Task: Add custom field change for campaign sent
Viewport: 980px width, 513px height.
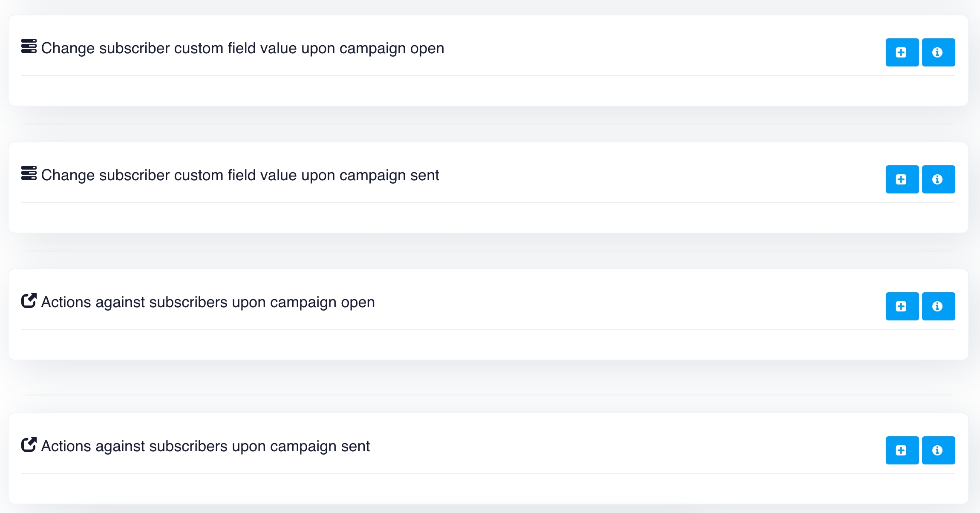Action: [902, 179]
